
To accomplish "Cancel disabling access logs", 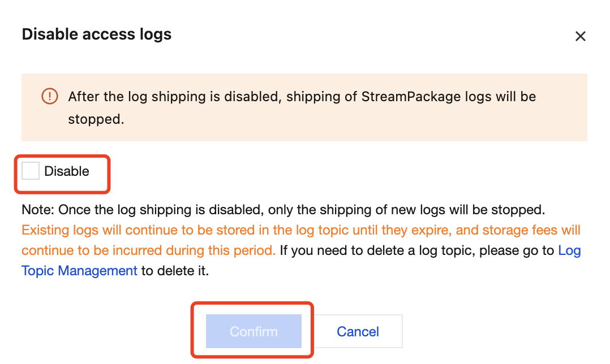I will pyautogui.click(x=358, y=331).
